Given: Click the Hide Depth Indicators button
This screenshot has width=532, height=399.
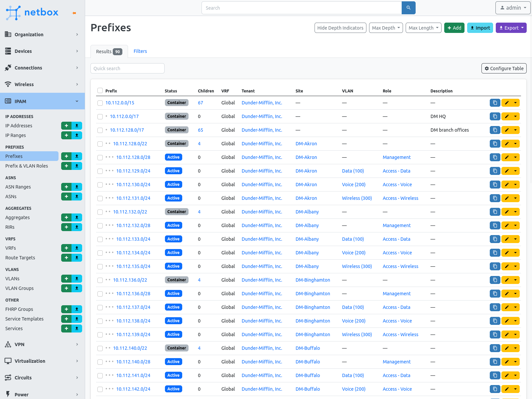Looking at the screenshot, I should click(x=340, y=28).
